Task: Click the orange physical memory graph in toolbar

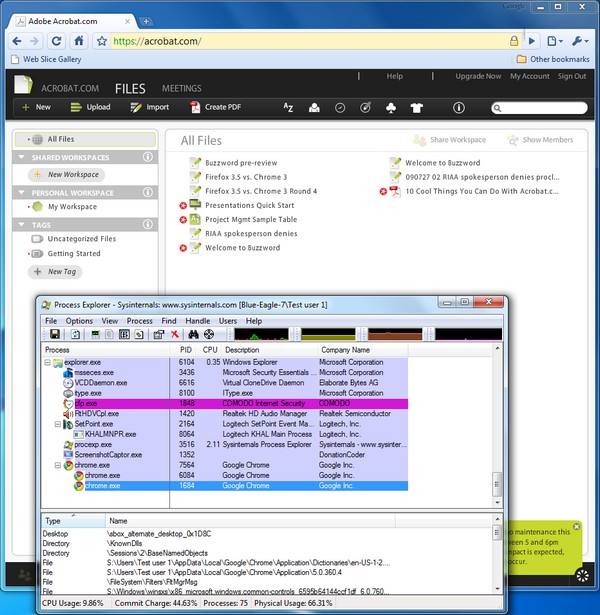Action: (x=395, y=334)
